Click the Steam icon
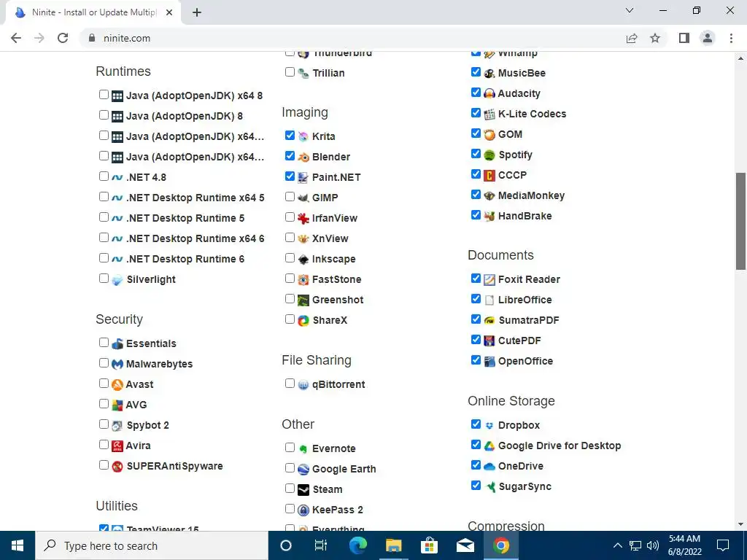The image size is (747, 560). [303, 489]
